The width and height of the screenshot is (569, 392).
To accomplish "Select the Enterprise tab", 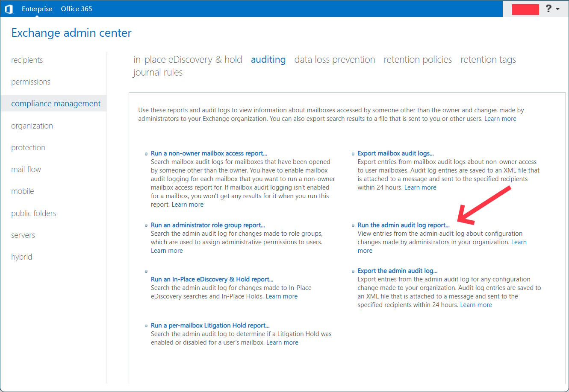I will click(x=37, y=9).
